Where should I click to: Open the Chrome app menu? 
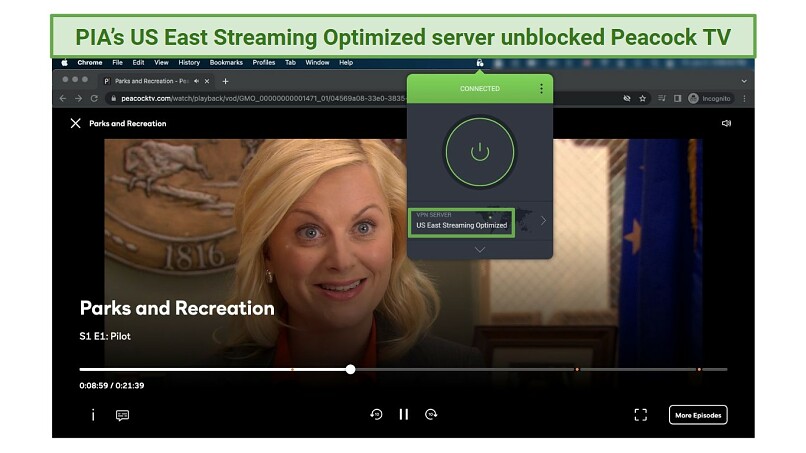click(x=90, y=63)
